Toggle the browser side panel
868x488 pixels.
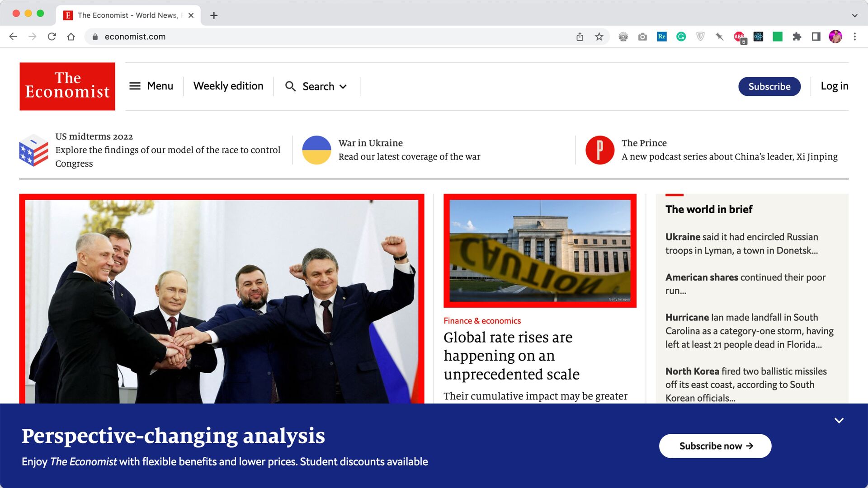tap(816, 37)
